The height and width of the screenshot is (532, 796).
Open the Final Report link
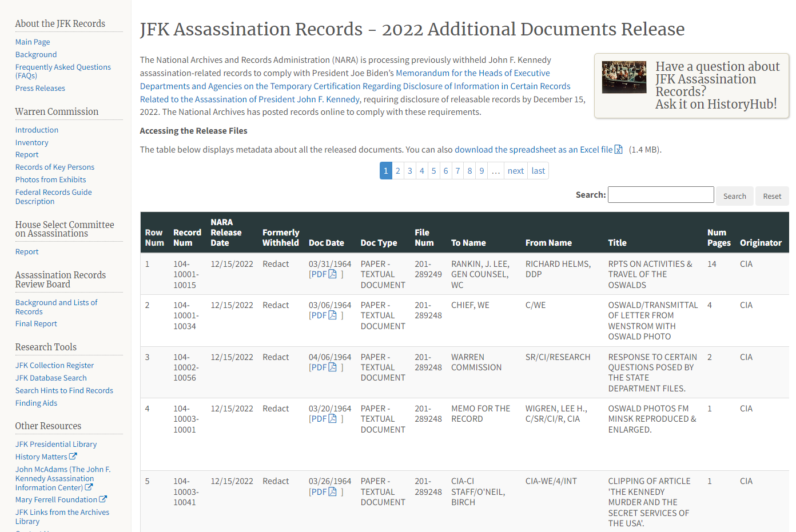point(36,323)
